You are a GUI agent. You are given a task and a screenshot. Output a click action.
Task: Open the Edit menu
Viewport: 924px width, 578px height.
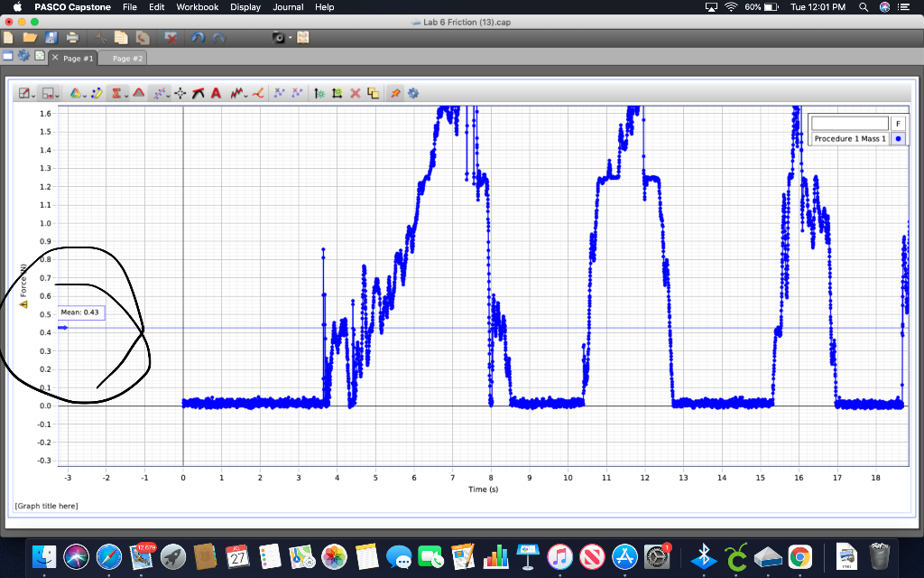pyautogui.click(x=157, y=7)
